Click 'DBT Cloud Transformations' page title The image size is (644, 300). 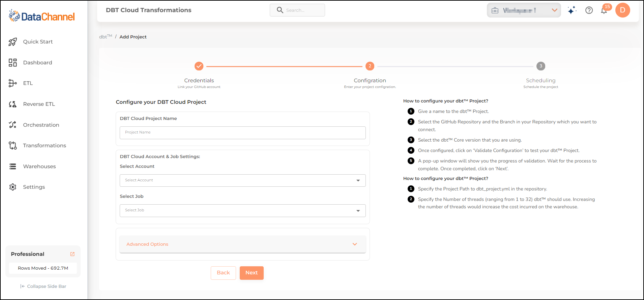pos(149,10)
